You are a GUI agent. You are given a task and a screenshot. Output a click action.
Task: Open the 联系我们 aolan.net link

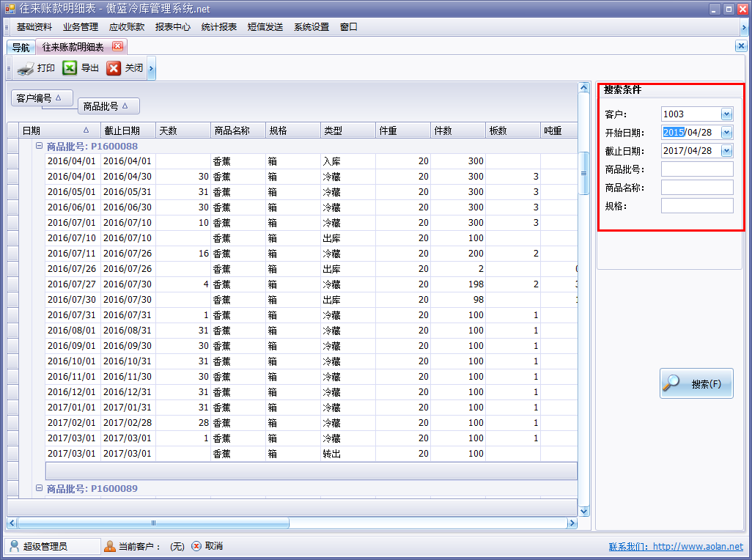tap(675, 547)
